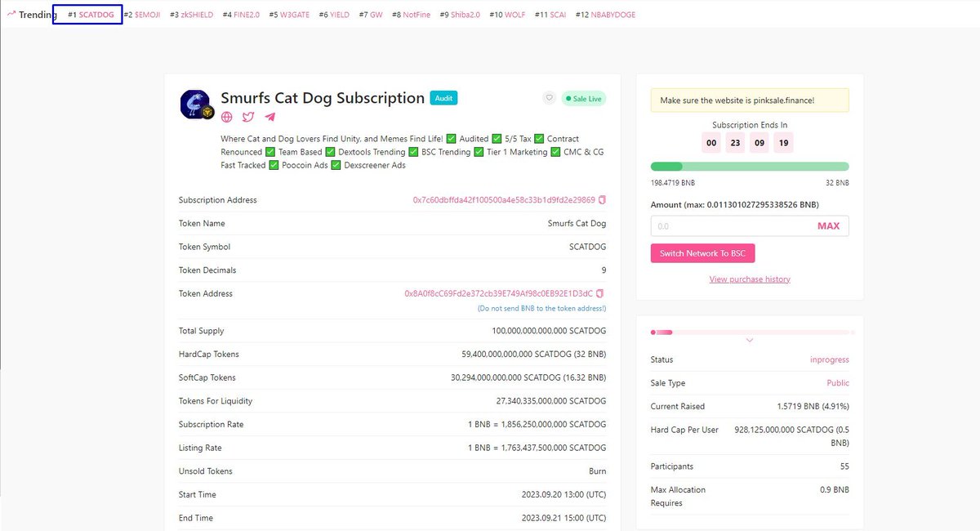Viewport: 980px width, 531px height.
Task: Open #7 GW trending link
Action: (x=371, y=15)
